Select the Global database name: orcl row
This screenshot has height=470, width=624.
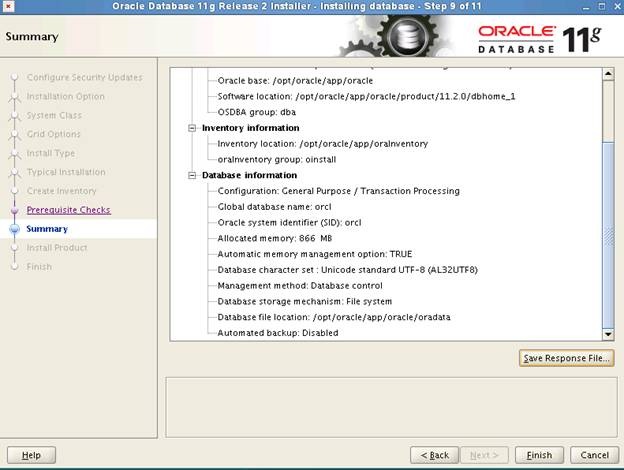tap(274, 207)
